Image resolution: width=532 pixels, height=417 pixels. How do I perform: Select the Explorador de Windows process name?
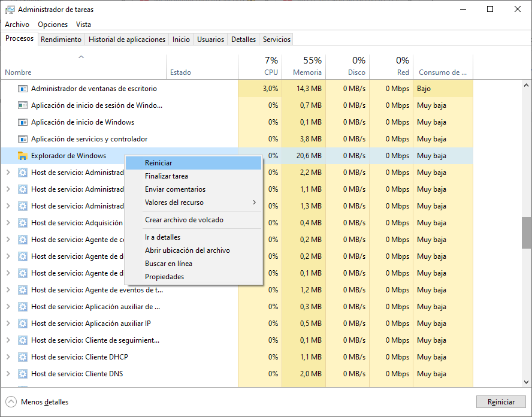(x=68, y=156)
